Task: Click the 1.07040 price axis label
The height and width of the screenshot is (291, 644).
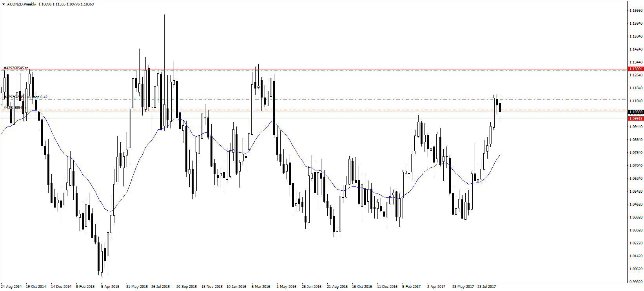Action: (635, 166)
